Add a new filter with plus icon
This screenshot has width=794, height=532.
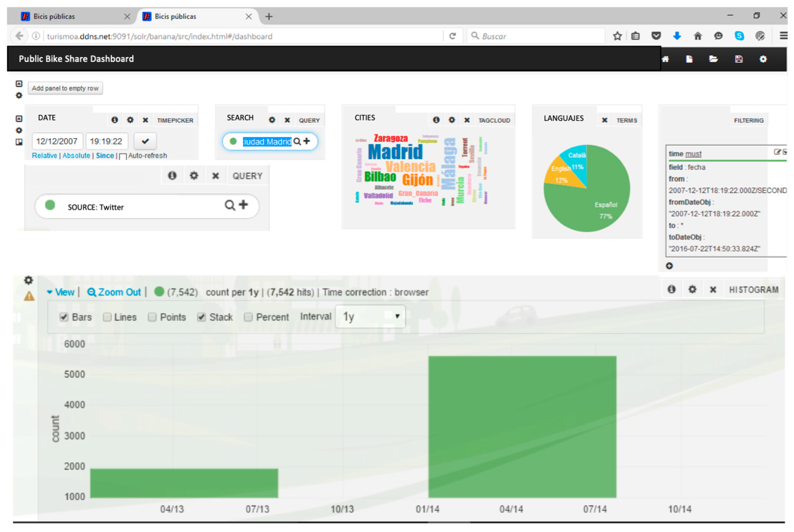(x=669, y=266)
